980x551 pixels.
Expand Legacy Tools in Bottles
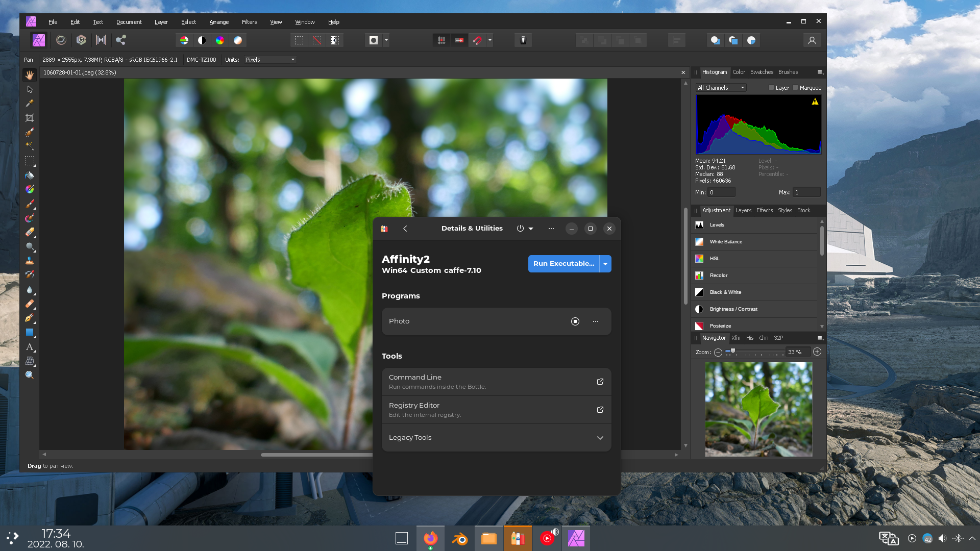coord(496,437)
